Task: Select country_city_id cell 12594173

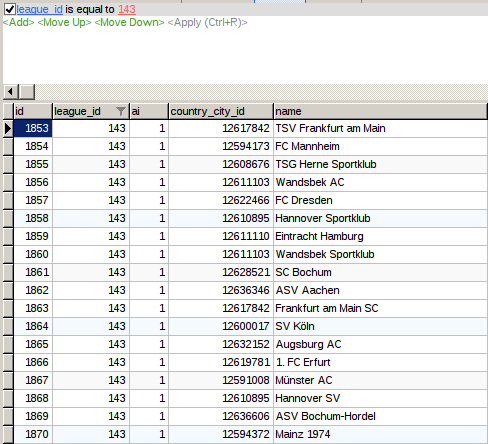Action: coord(221,146)
